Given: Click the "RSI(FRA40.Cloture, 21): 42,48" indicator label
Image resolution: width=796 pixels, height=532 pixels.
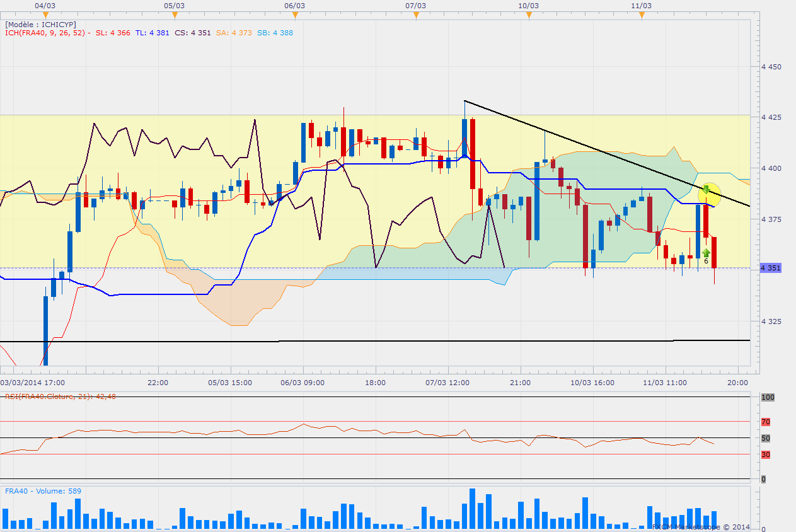Looking at the screenshot, I should (x=61, y=396).
